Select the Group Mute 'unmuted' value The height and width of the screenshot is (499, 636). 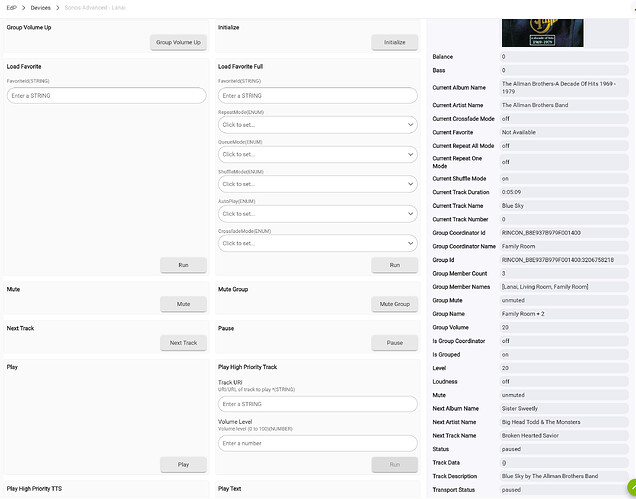(x=564, y=301)
